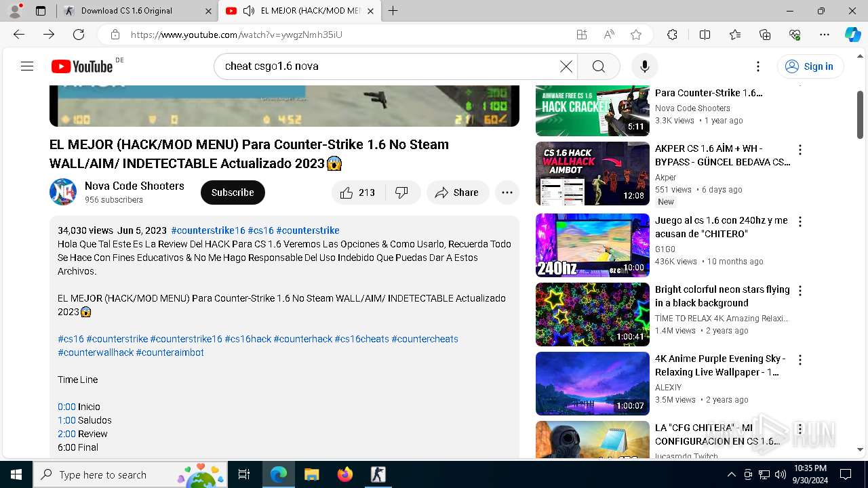Open File Explorer from the taskbar
The image size is (868, 488).
pyautogui.click(x=311, y=474)
